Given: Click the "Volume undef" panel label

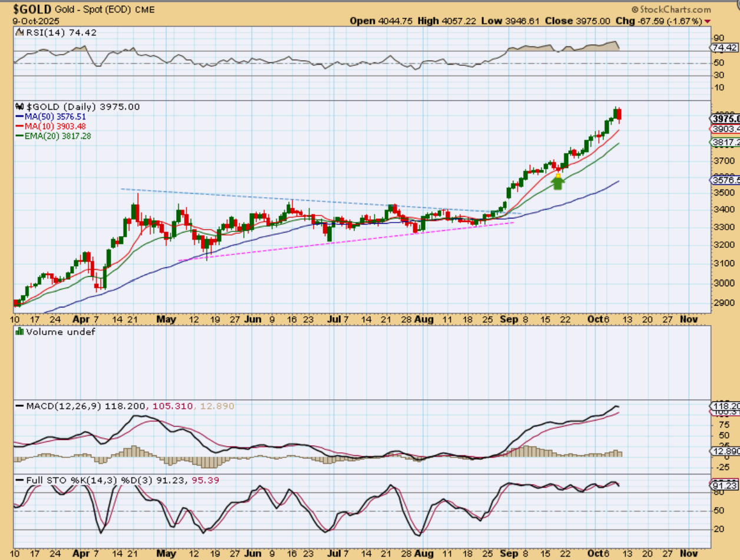Looking at the screenshot, I should tap(60, 332).
